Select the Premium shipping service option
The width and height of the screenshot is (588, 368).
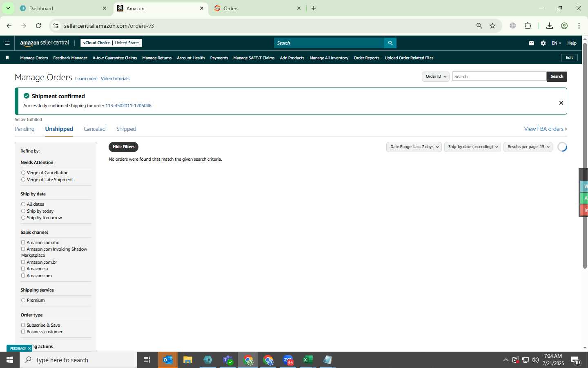click(23, 300)
